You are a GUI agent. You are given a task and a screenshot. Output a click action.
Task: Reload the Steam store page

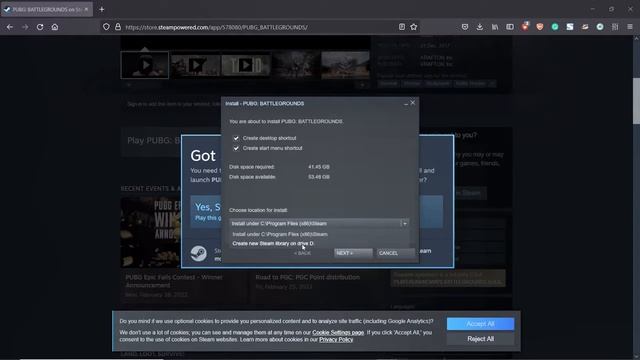click(x=40, y=27)
